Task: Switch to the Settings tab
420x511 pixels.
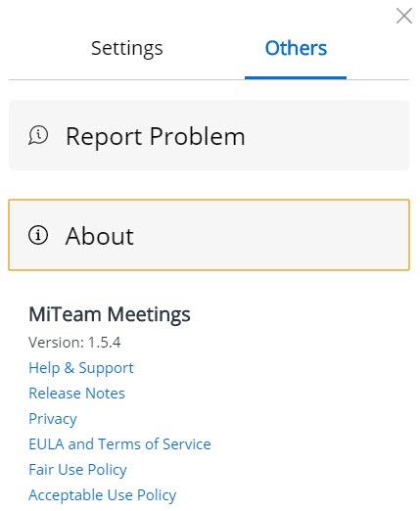Action: tap(127, 48)
